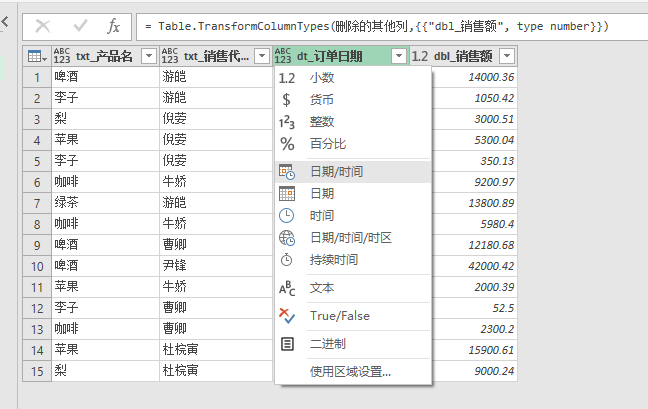
Task: Click ABC123 type icon of txt_销售代 column
Action: [170, 56]
